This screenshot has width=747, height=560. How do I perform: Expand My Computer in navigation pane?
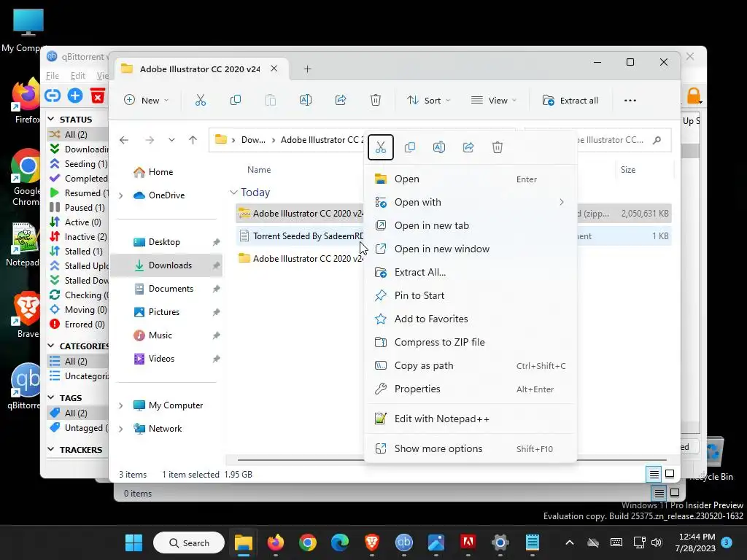click(121, 405)
